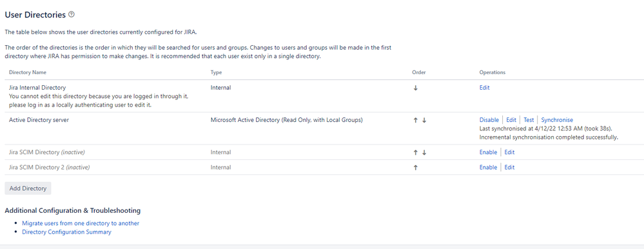Open Migrate users from one directory link
Screen dimensions: 644x249
[81, 224]
